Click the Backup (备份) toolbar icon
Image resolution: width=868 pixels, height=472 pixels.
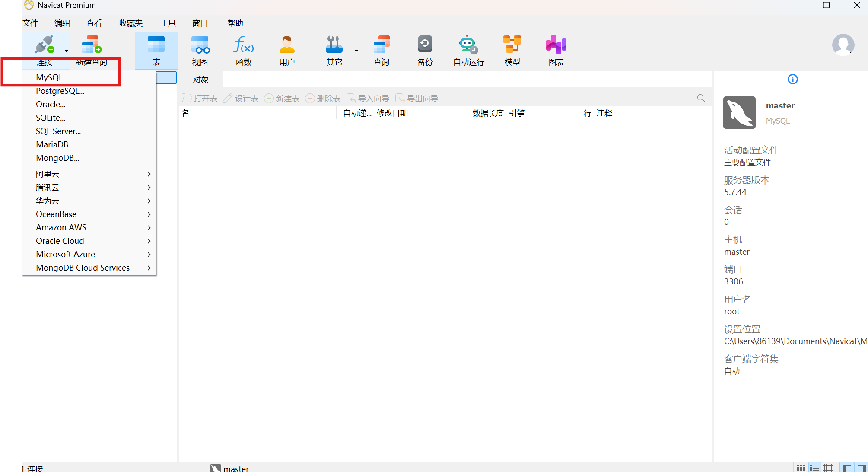(425, 50)
